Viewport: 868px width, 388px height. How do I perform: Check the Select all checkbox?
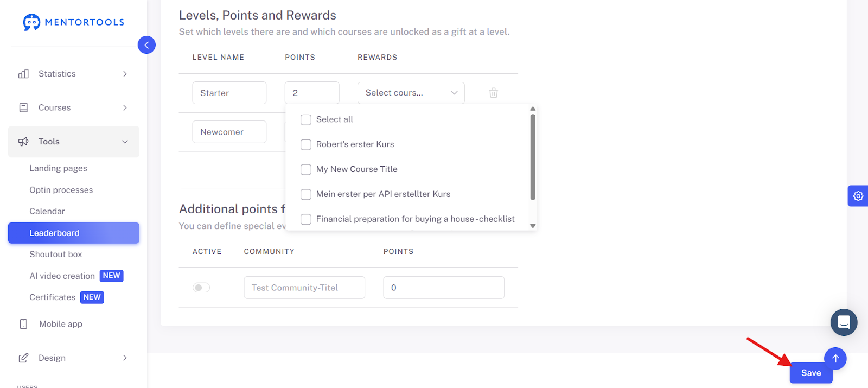tap(306, 119)
